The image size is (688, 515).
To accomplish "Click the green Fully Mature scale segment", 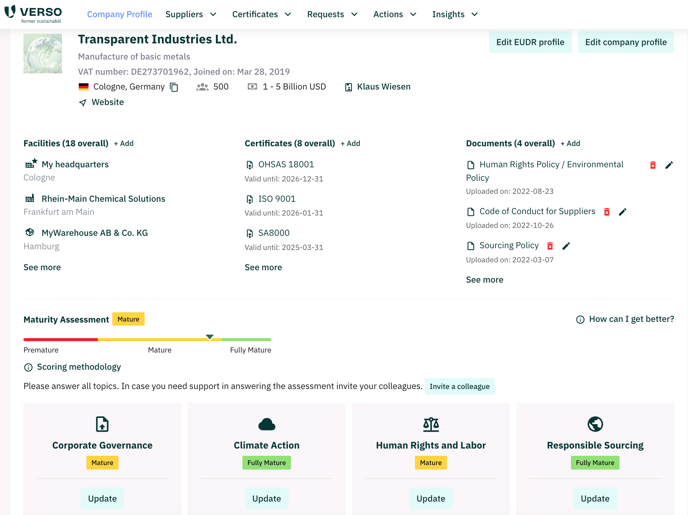I will click(247, 339).
